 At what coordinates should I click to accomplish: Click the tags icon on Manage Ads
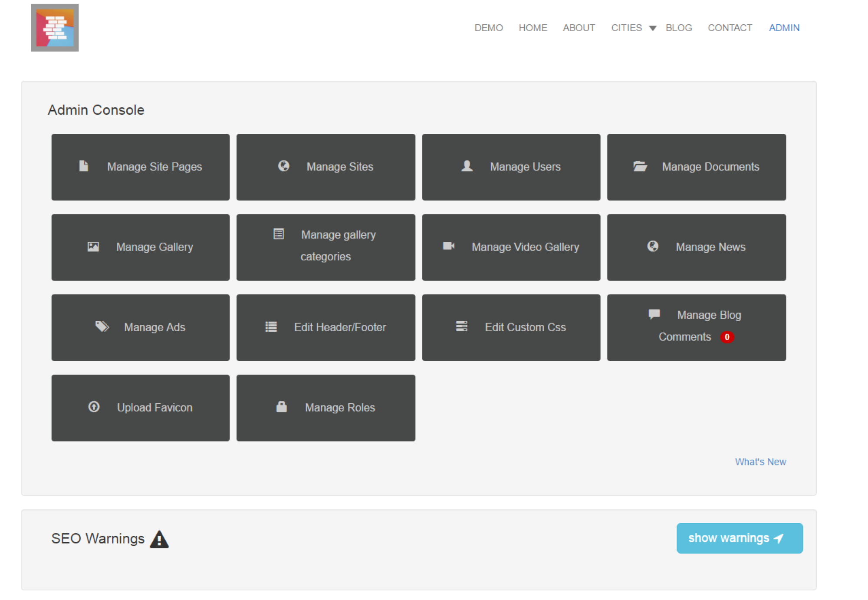click(102, 326)
